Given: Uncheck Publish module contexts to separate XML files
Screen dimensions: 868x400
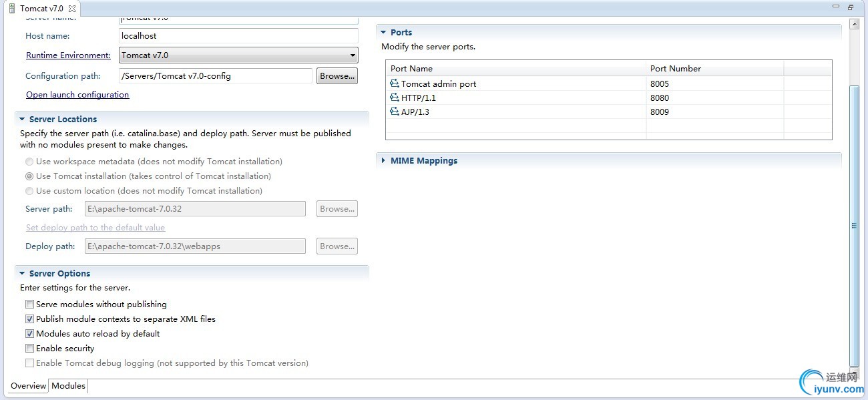Looking at the screenshot, I should pos(29,319).
